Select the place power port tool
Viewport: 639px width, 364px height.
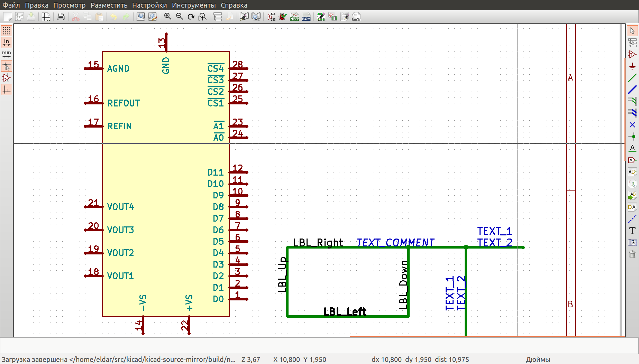pyautogui.click(x=632, y=66)
